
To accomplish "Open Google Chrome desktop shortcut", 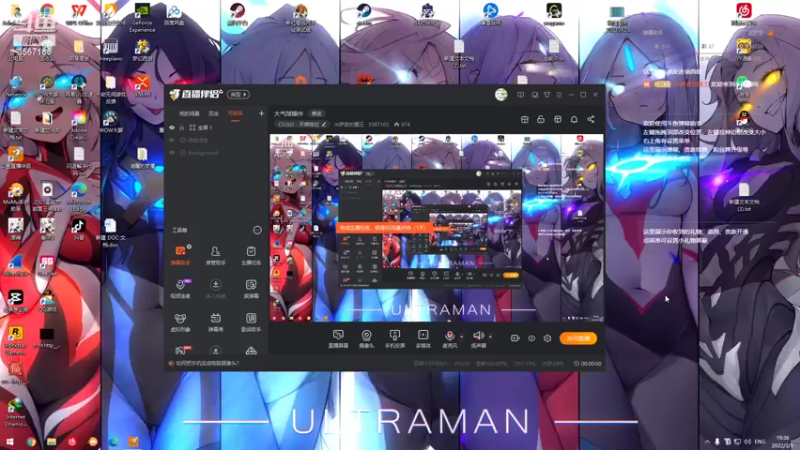I will point(47,14).
